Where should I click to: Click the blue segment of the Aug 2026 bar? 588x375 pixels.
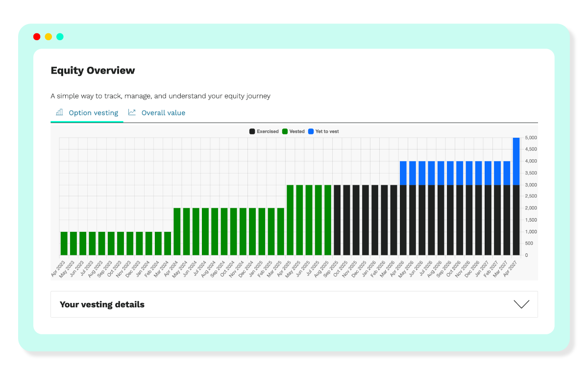click(x=441, y=173)
